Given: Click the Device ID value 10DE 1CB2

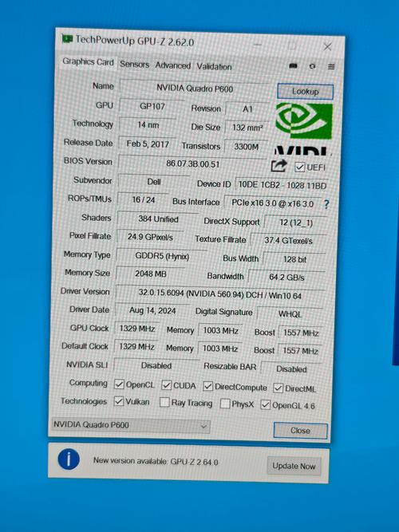Looking at the screenshot, I should point(282,185).
